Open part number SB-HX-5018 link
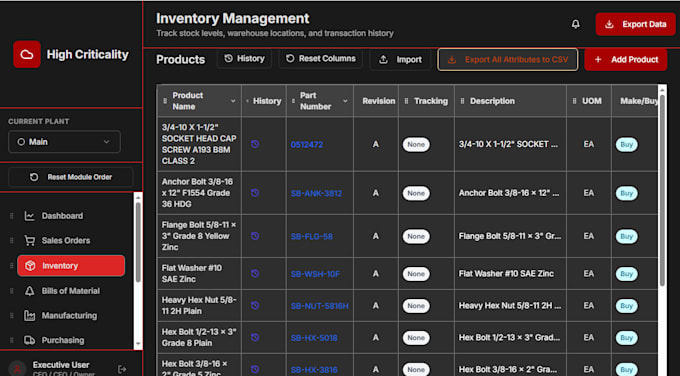Screen dimensions: 680x376 coord(314,338)
